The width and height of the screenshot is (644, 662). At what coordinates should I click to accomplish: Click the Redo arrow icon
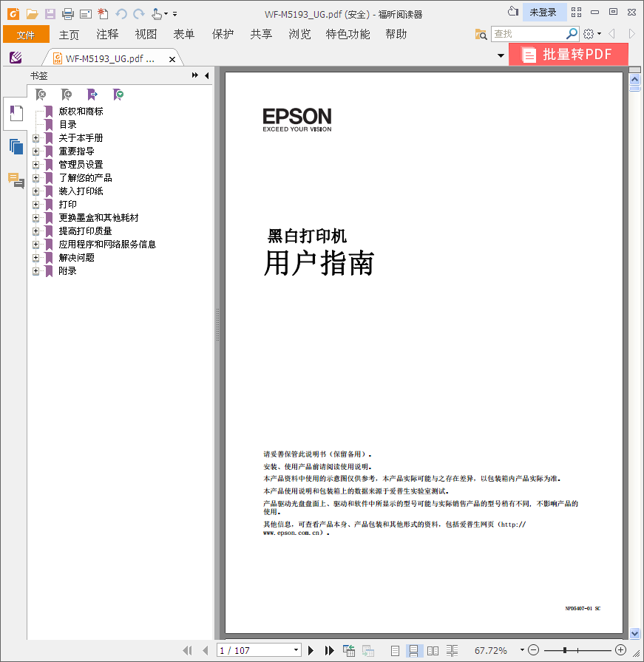[138, 14]
